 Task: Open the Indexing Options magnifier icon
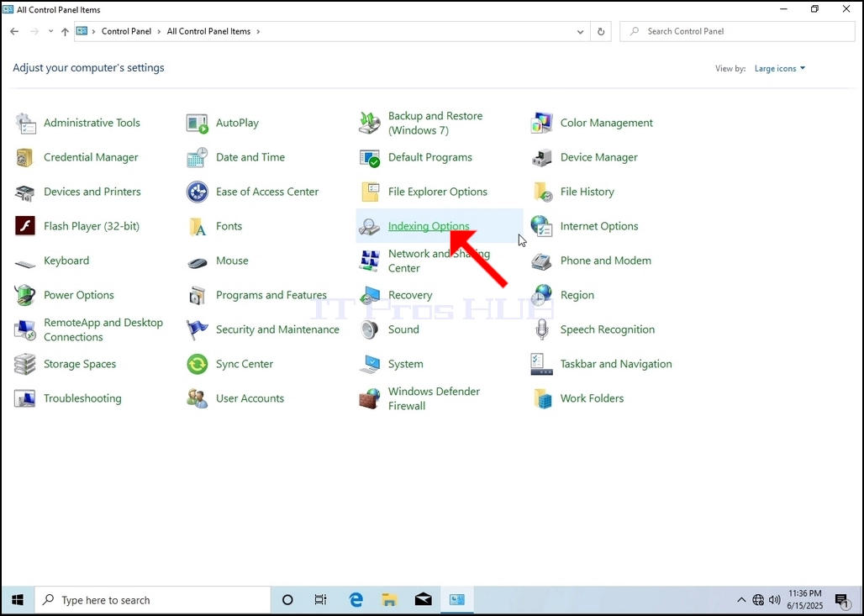point(369,226)
